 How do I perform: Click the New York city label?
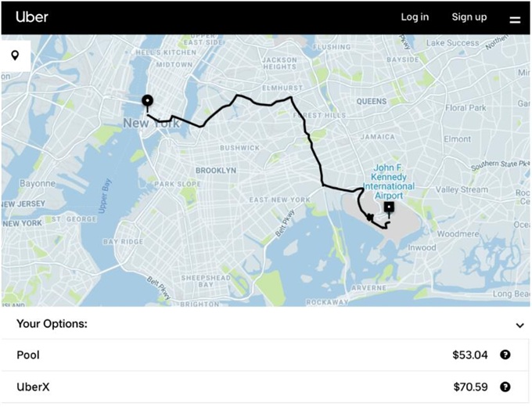click(x=146, y=124)
